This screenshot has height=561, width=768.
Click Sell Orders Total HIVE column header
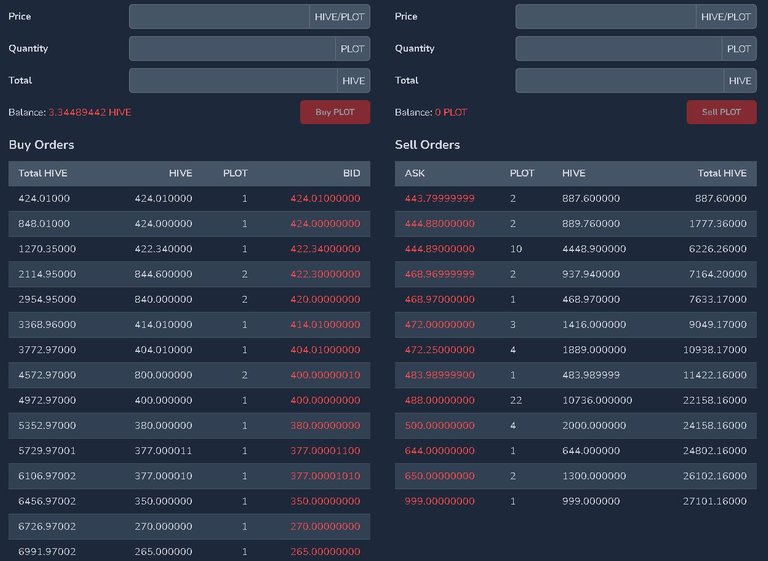tap(722, 173)
